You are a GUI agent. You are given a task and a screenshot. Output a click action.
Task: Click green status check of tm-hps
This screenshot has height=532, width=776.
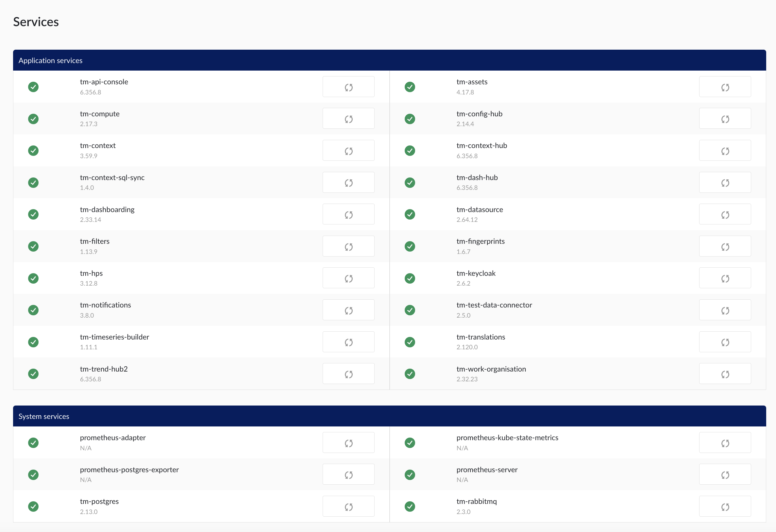point(33,278)
